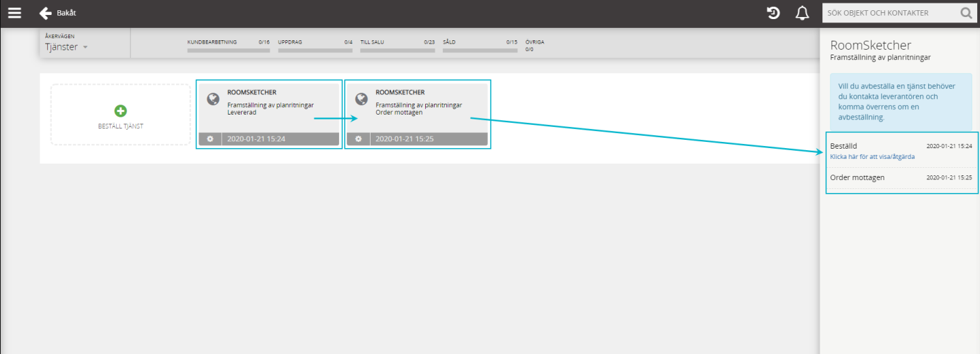This screenshot has height=354, width=980.
Task: Click timestamp 2020-01-21 15:25 on card
Action: [x=405, y=138]
